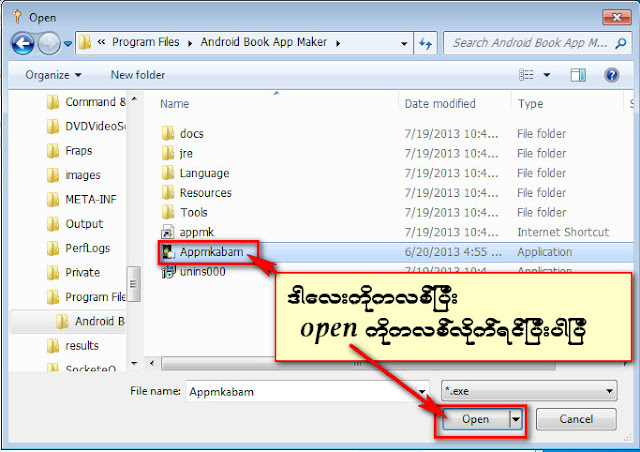Open recent locations dropdown arrow
The width and height of the screenshot is (640, 452).
click(x=68, y=43)
